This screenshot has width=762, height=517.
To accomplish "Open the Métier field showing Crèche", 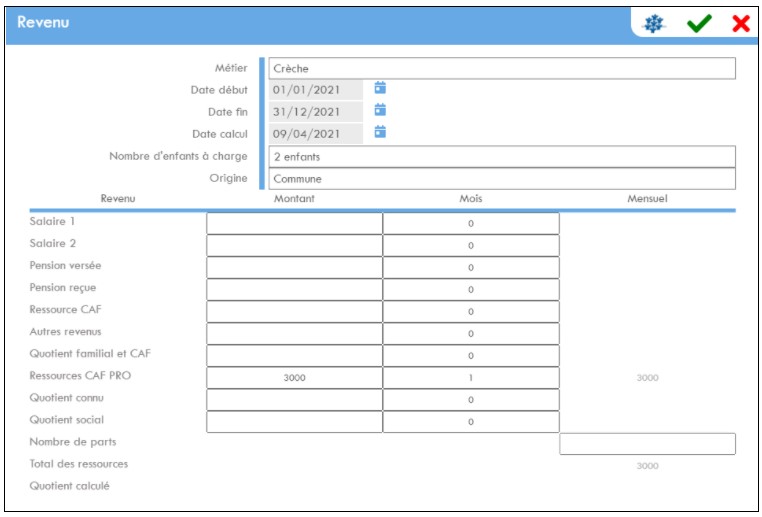I will 502,69.
